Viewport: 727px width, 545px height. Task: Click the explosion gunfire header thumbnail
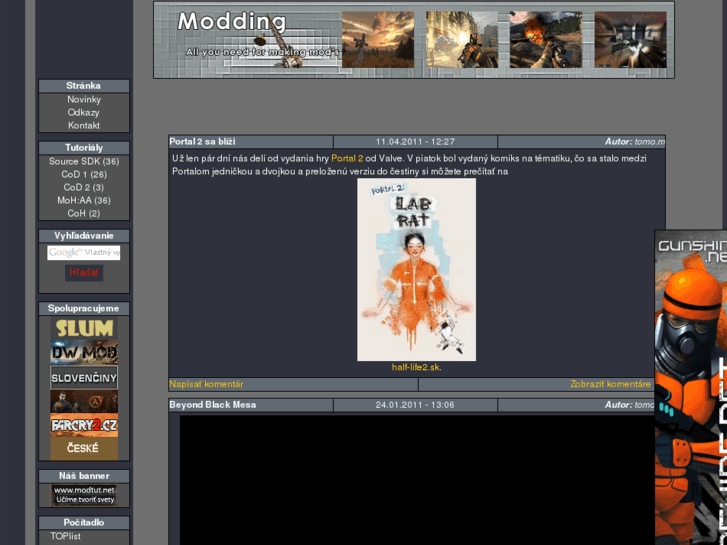pos(546,39)
